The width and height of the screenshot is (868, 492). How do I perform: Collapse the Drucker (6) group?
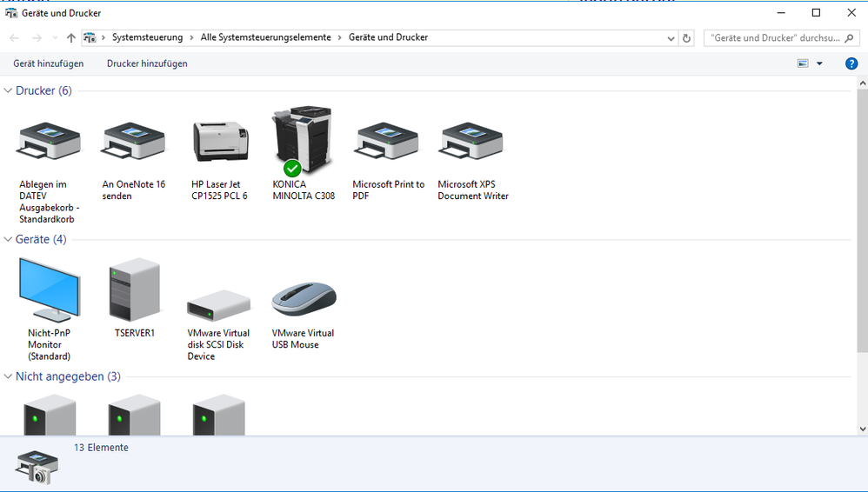[x=8, y=90]
